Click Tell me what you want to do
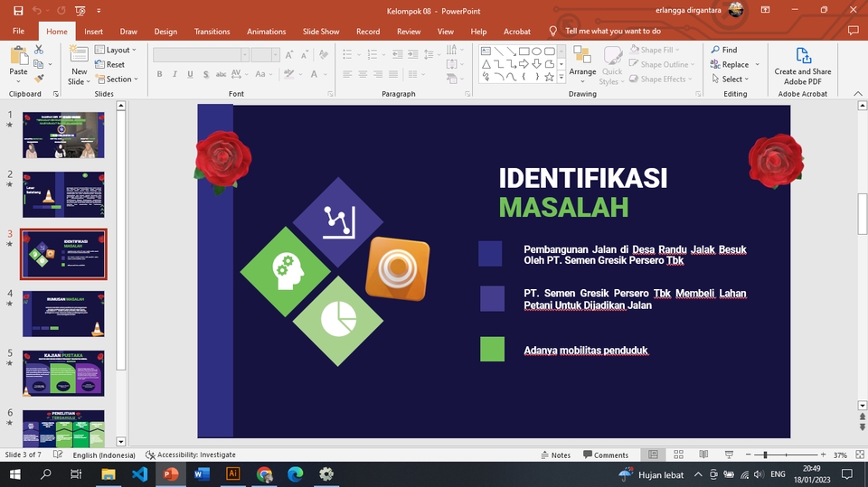Screen dimensions: 868x487 click(x=613, y=31)
